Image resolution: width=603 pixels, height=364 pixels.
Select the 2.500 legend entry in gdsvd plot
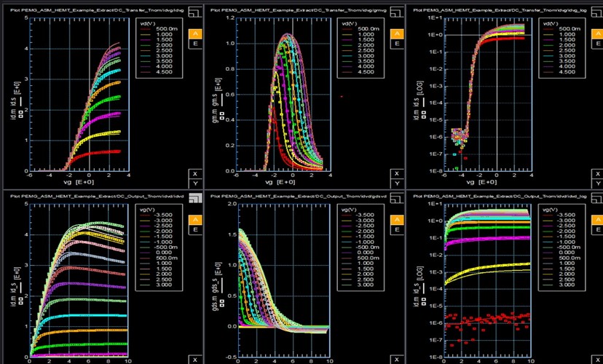360,280
